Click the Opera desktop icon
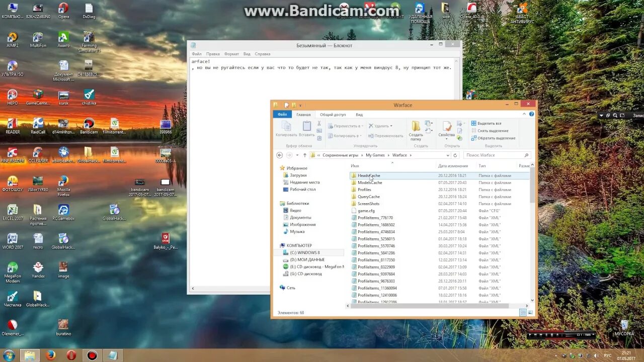644x362 pixels. pos(63,11)
